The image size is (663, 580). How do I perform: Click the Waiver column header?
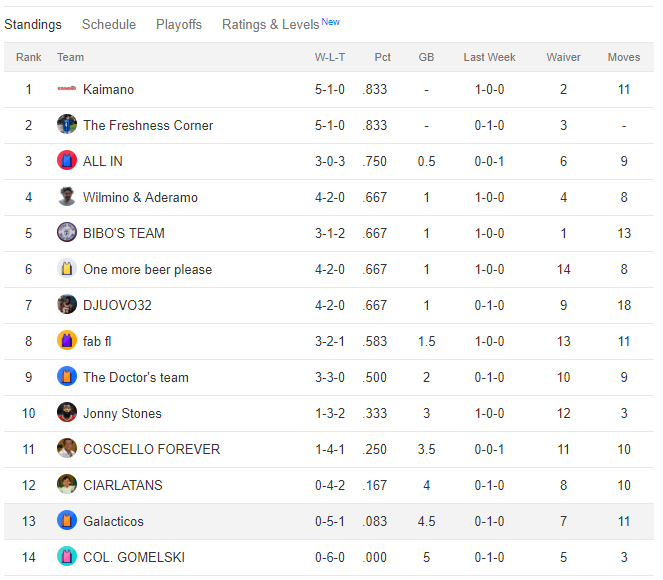click(563, 57)
